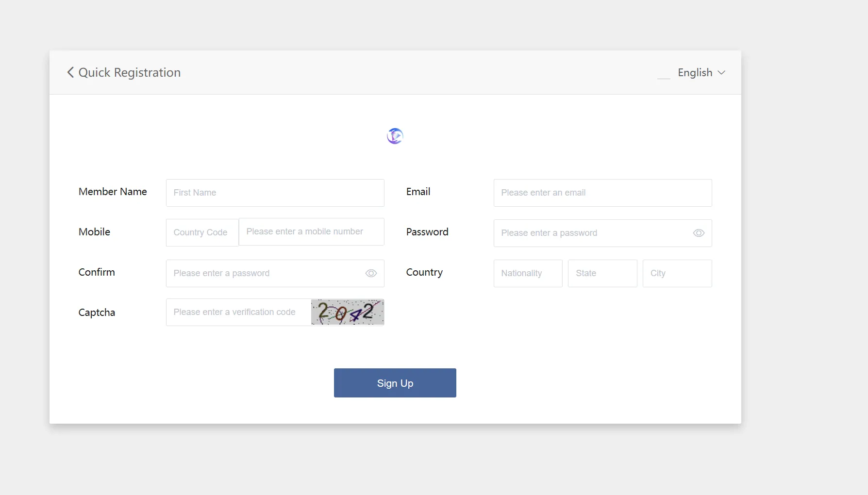Focus the First Name input field

(275, 193)
